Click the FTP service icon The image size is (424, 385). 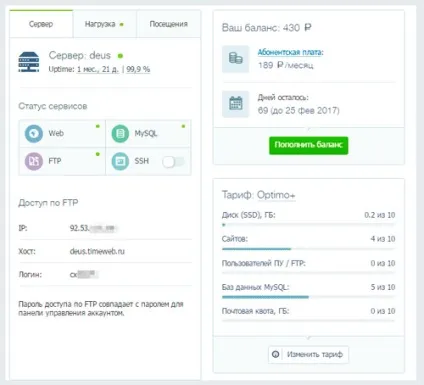[33, 161]
